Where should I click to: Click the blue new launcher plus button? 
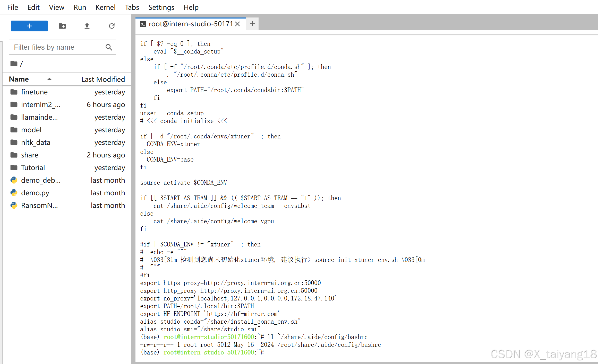pyautogui.click(x=29, y=26)
